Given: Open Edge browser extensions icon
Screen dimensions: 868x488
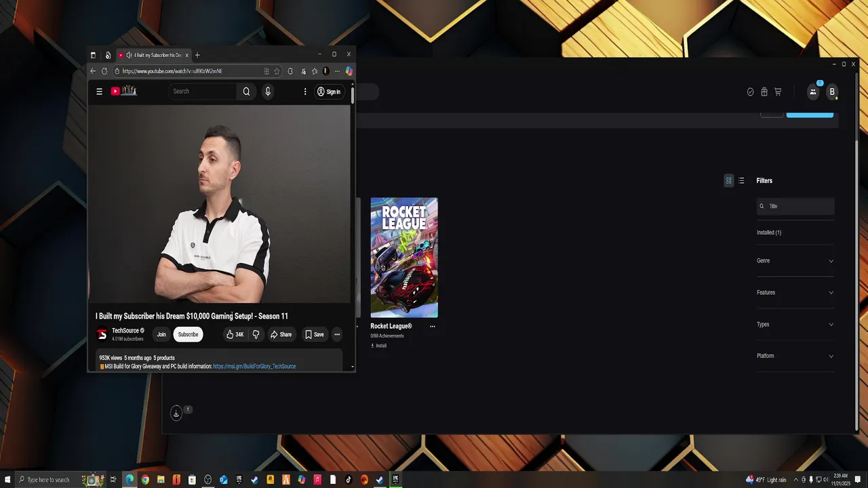Looking at the screenshot, I should click(x=290, y=71).
